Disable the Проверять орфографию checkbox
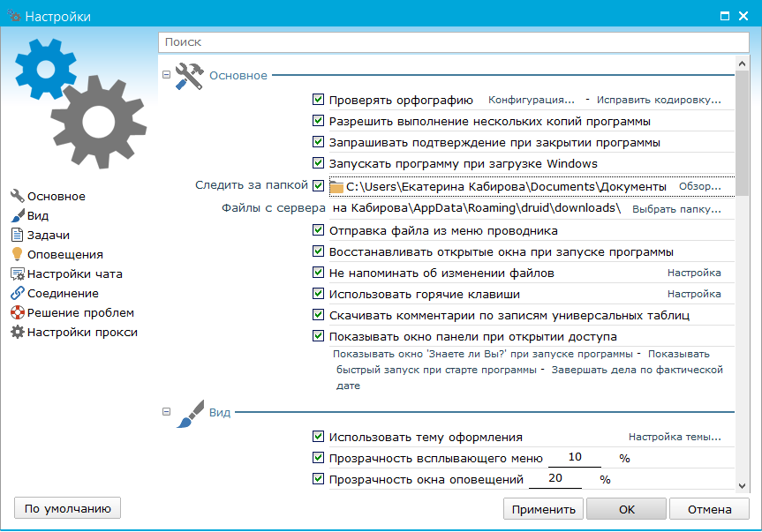This screenshot has height=532, width=762. pyautogui.click(x=319, y=101)
